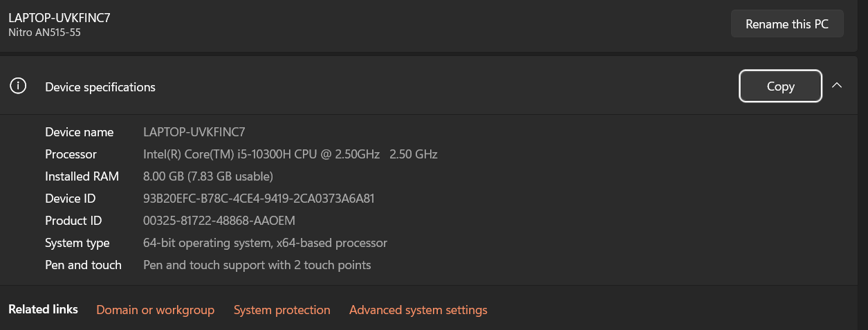Click the Device specifications section title
868x330 pixels.
coord(100,87)
